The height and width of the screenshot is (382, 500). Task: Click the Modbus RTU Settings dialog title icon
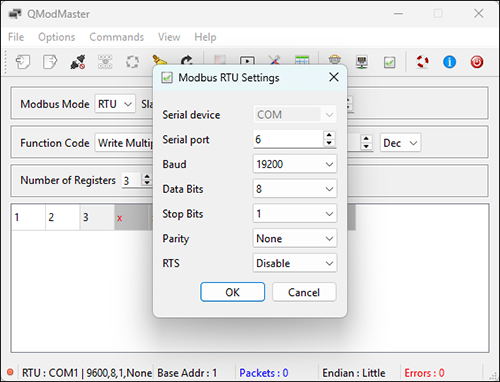pos(167,78)
